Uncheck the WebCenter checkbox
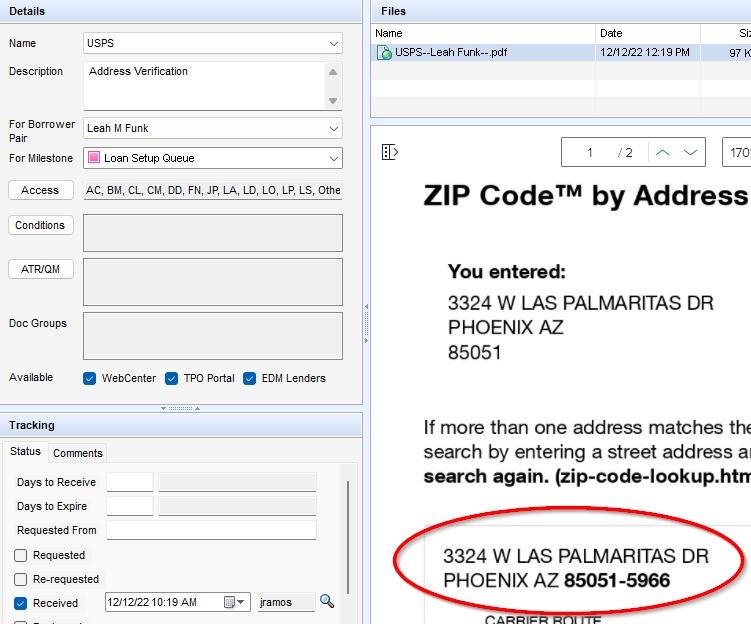The width and height of the screenshot is (751, 624). click(90, 378)
